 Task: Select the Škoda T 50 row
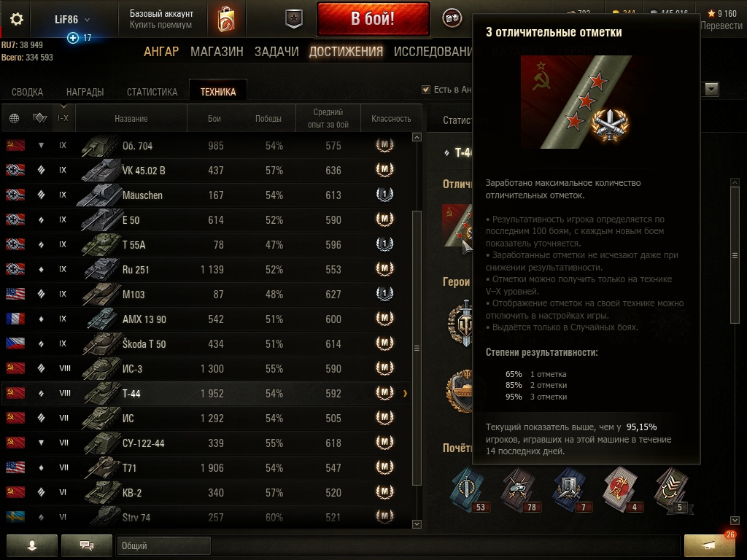pos(206,344)
